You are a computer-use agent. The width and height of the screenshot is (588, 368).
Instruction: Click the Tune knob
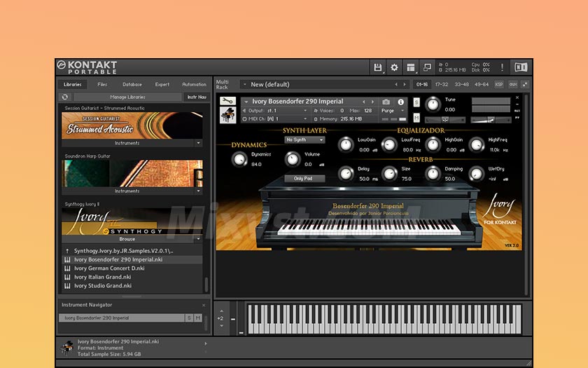(433, 104)
